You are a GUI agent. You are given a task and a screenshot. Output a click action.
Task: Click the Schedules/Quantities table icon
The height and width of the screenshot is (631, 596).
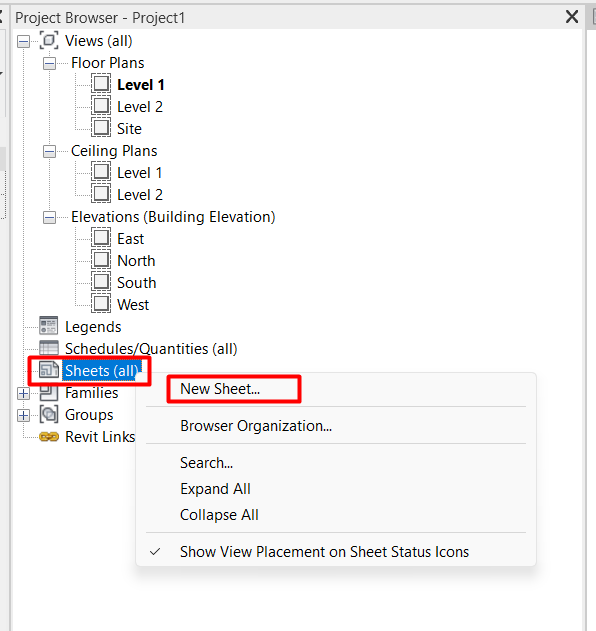click(49, 348)
